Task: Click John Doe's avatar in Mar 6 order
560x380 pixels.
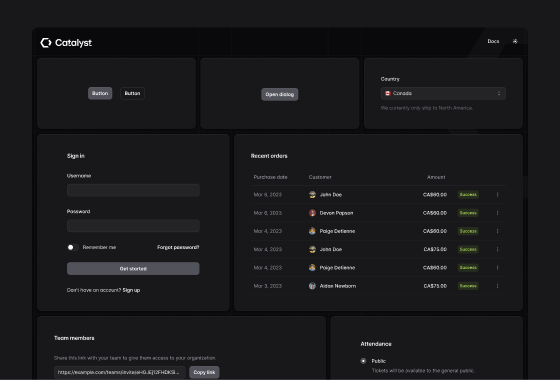Action: pyautogui.click(x=312, y=195)
